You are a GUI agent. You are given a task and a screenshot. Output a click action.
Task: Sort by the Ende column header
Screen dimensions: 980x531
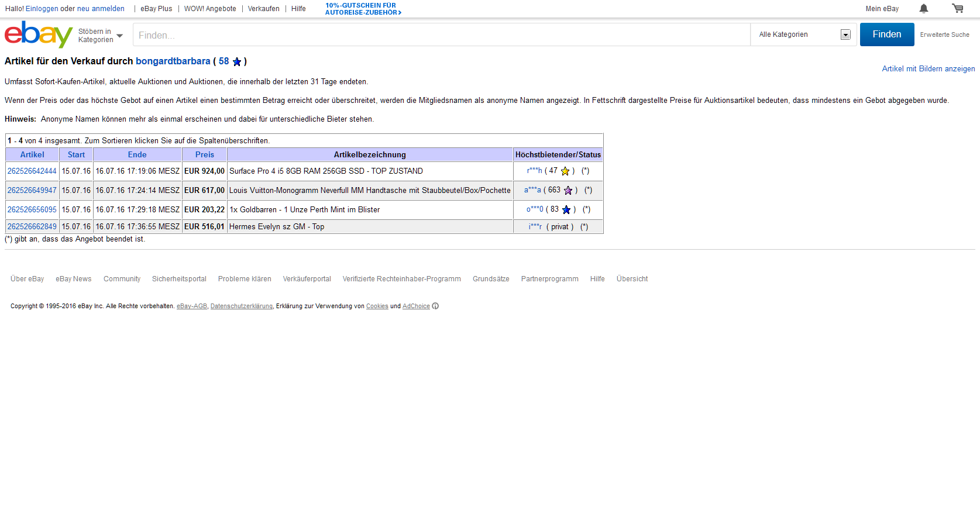[x=137, y=155]
